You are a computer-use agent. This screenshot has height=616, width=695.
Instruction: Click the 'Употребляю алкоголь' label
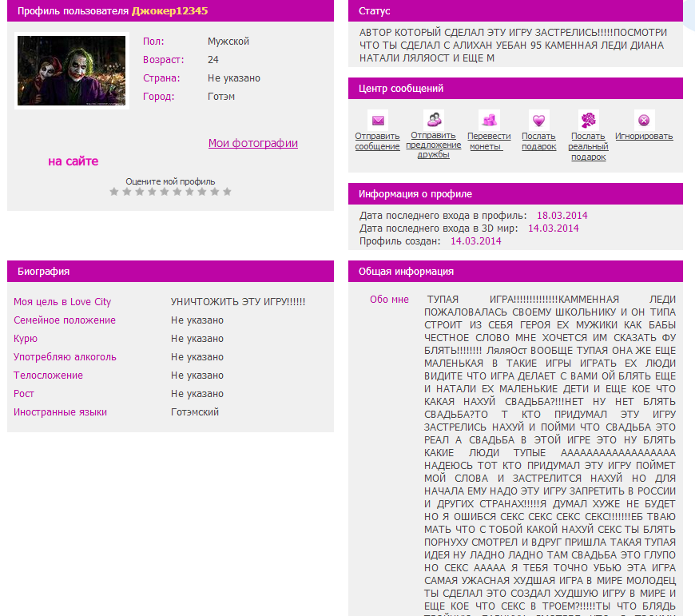click(x=65, y=357)
